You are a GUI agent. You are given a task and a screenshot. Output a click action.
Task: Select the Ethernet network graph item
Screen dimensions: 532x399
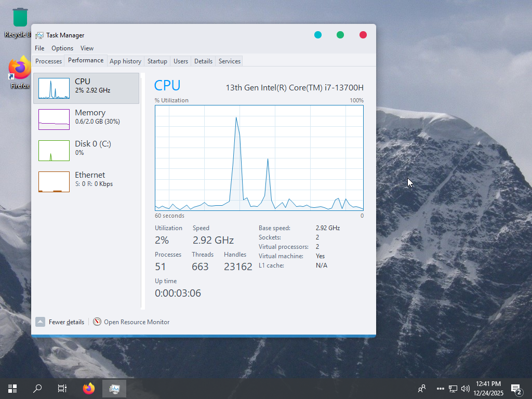tap(87, 181)
